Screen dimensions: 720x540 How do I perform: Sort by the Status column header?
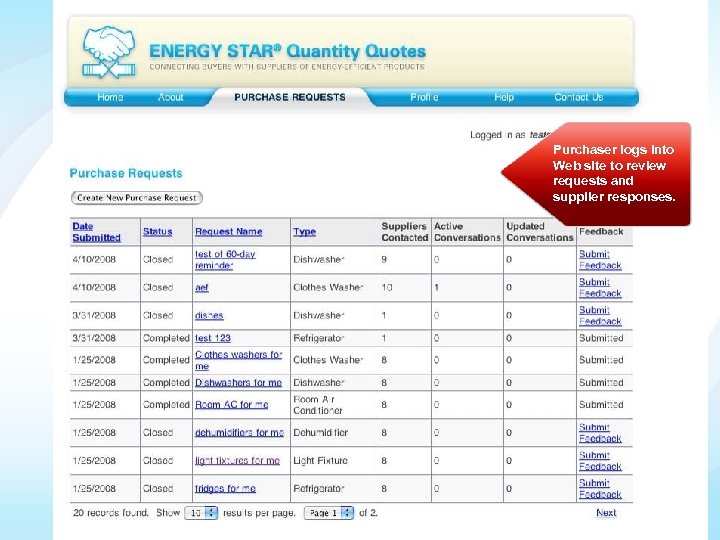tap(158, 232)
